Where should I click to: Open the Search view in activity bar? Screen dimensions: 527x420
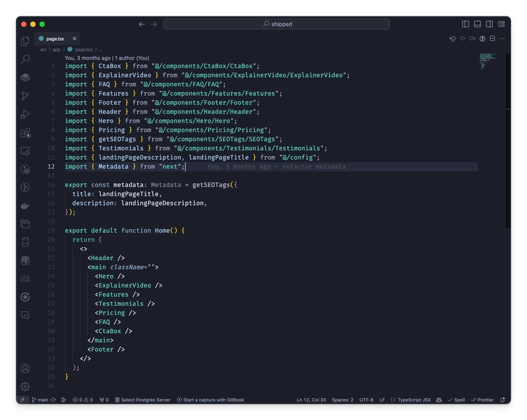click(x=25, y=59)
